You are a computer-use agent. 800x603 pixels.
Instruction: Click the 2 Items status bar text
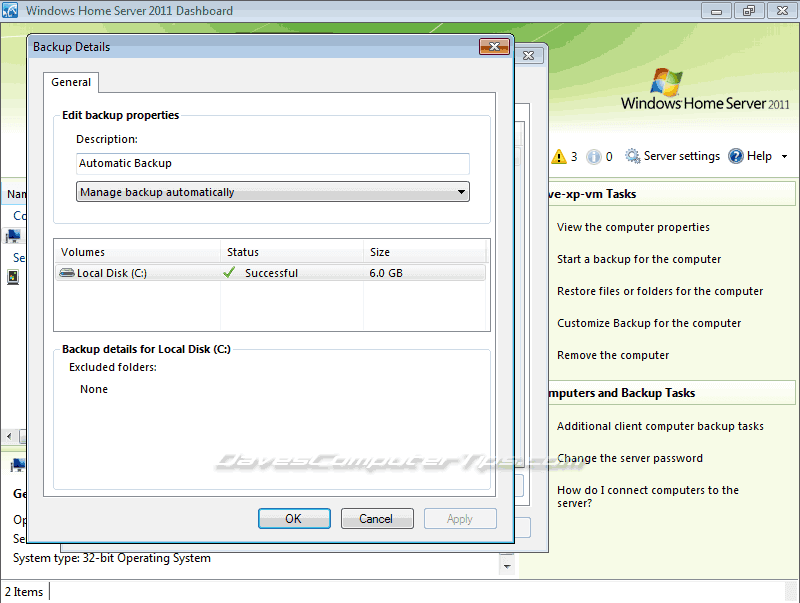24,592
